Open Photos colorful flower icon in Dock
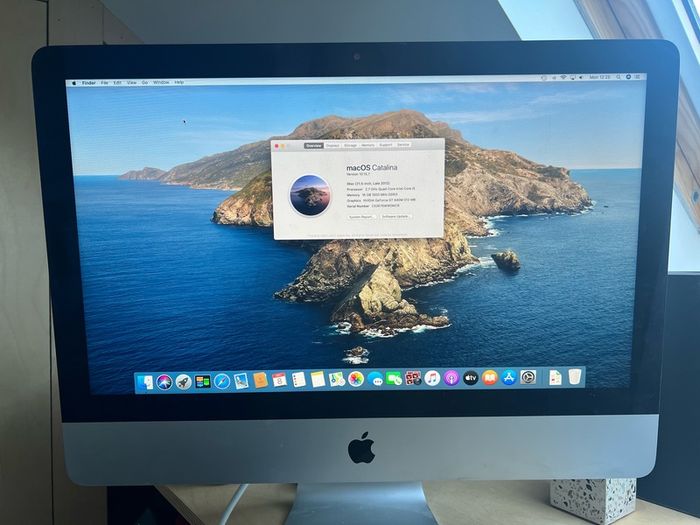 coord(356,379)
